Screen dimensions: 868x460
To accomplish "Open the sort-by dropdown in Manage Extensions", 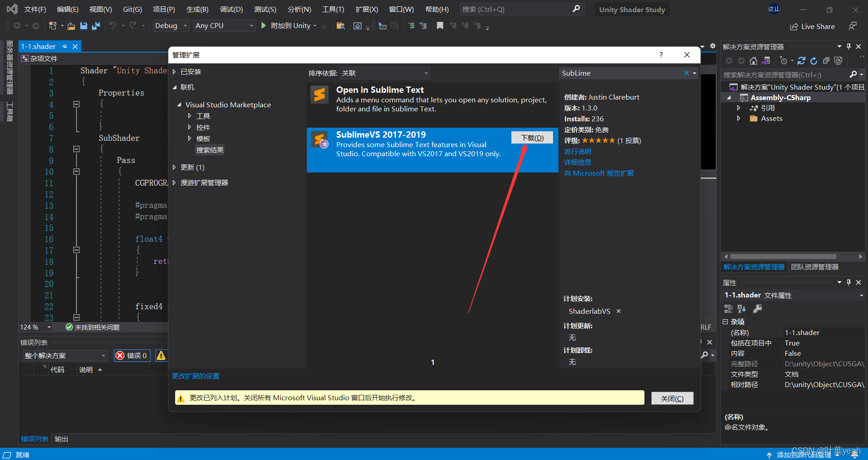I will point(385,73).
